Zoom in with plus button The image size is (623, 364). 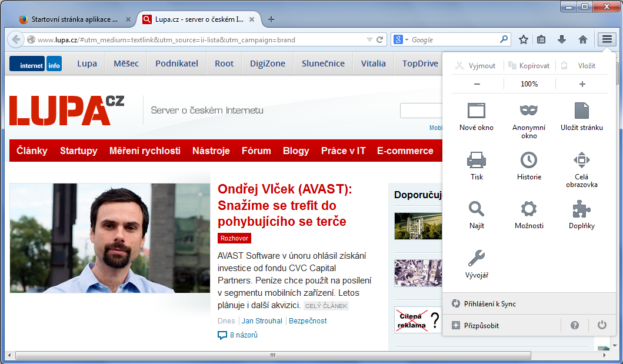point(582,84)
